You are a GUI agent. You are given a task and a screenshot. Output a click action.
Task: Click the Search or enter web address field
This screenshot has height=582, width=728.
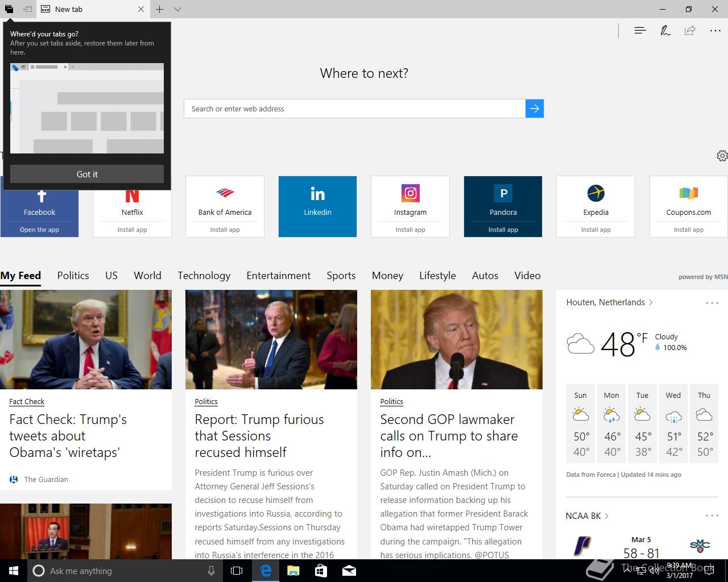[x=354, y=109]
